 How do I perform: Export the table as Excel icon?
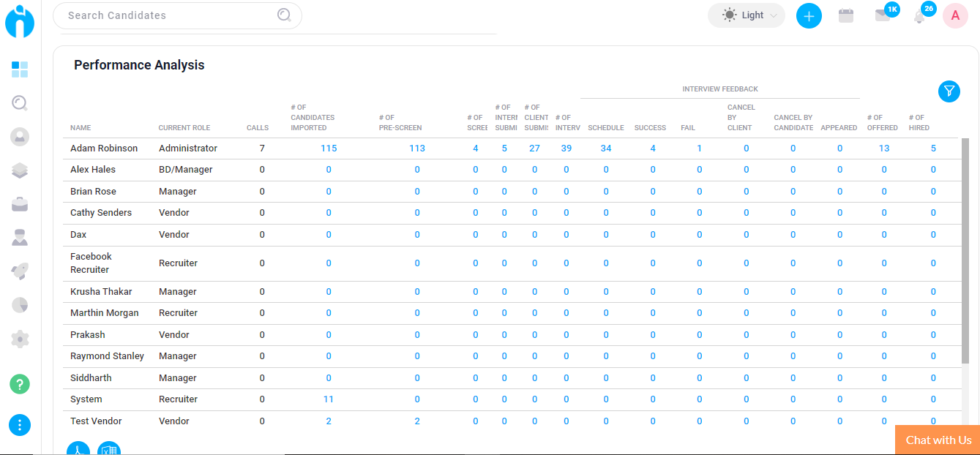[x=109, y=448]
